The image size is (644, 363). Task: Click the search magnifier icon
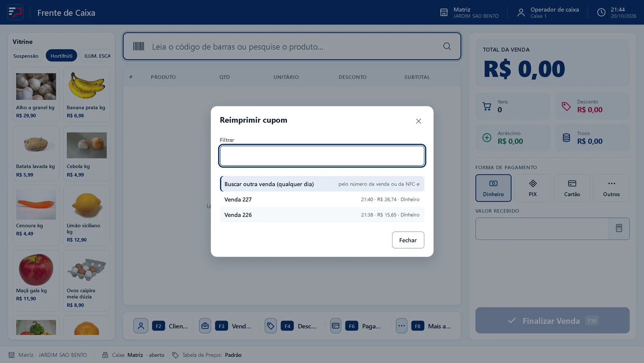point(447,46)
